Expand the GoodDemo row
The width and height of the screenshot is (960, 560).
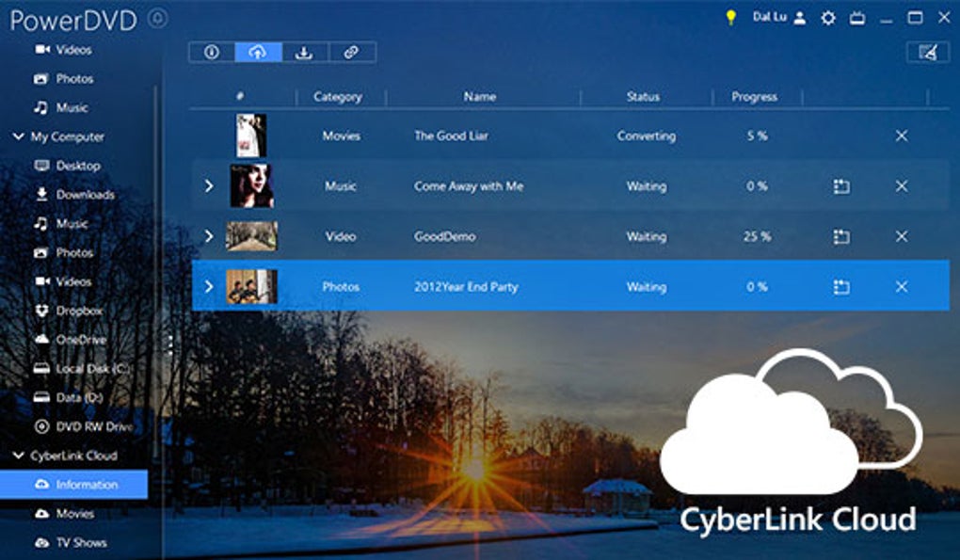[209, 236]
